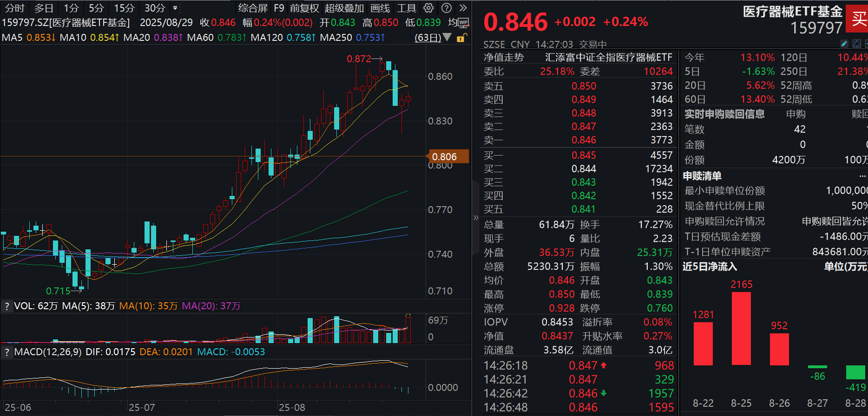Screen dimensions: 868x416
Task: Toggle 前复权 price adjustment mode
Action: click(x=304, y=8)
